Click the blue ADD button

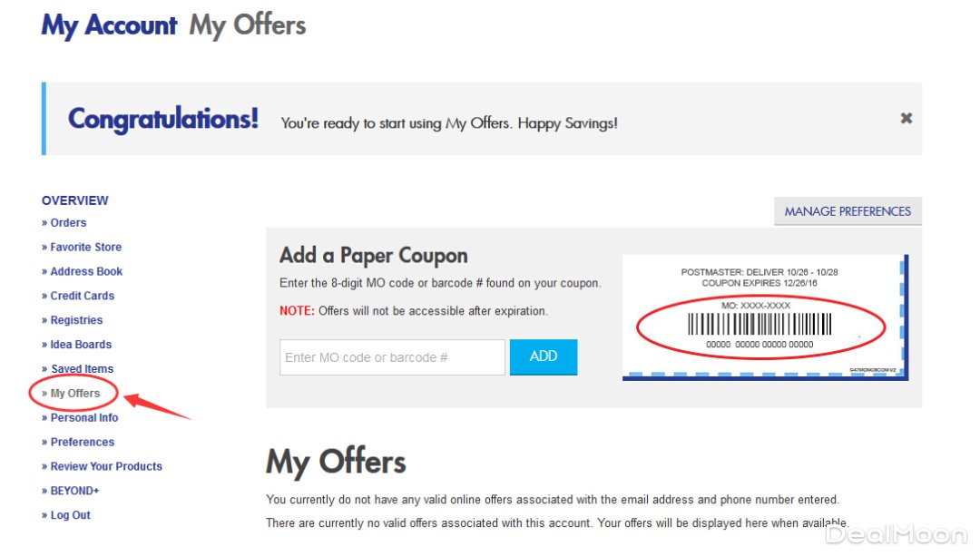pos(543,356)
